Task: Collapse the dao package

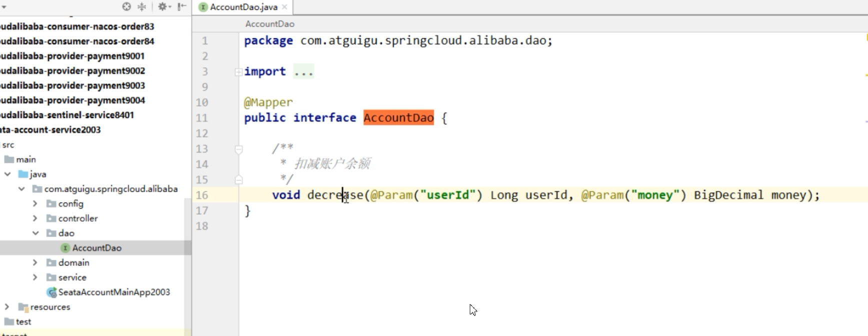Action: pyautogui.click(x=36, y=233)
